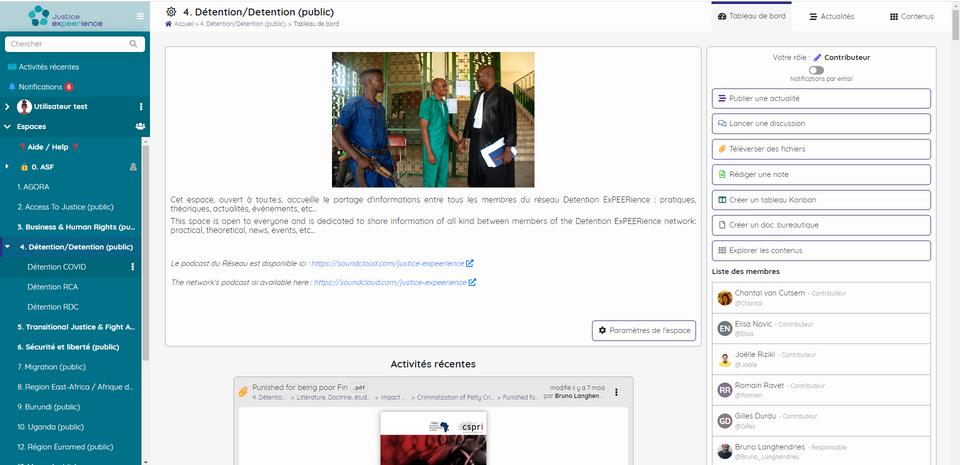Viewport: 960px width, 465px height.
Task: Click Bruno Langhendries' avatar
Action: (725, 451)
